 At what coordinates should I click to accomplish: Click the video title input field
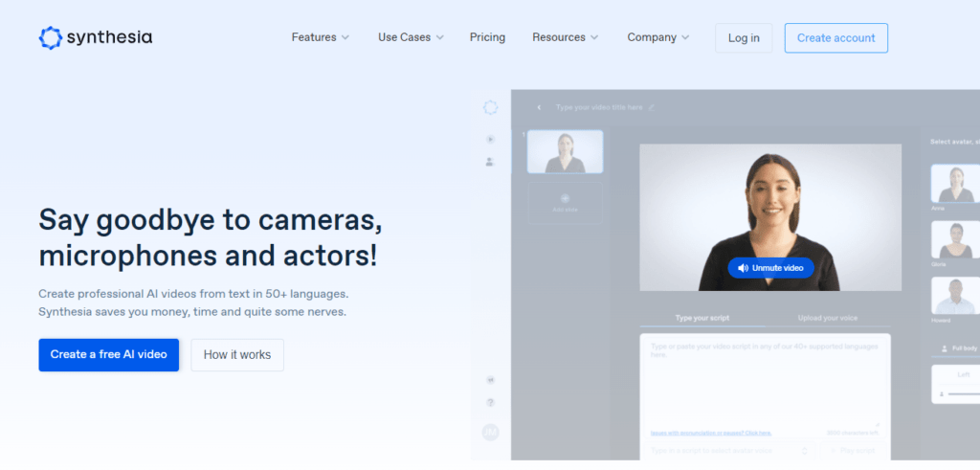point(599,107)
